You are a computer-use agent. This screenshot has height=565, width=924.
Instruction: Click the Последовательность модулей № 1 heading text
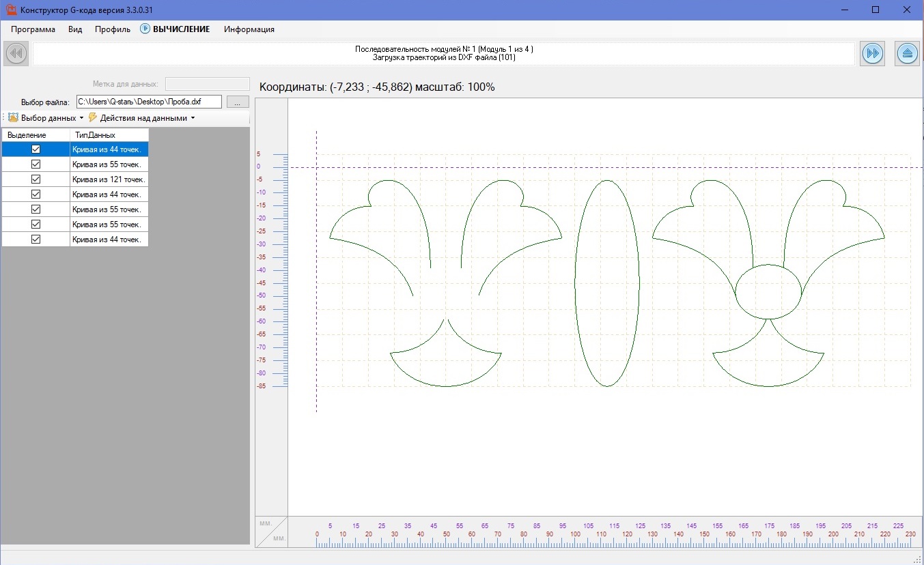(444, 49)
